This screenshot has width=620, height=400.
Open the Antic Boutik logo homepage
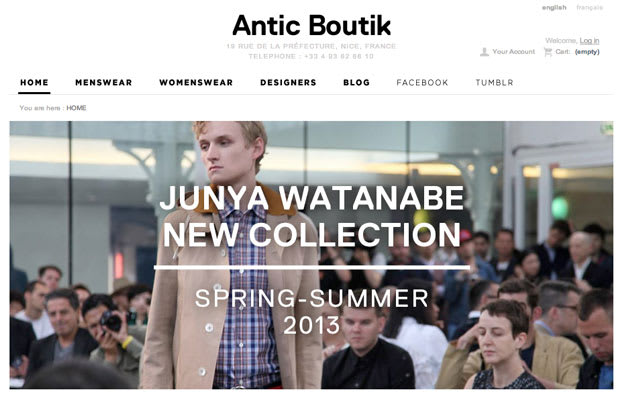click(312, 26)
